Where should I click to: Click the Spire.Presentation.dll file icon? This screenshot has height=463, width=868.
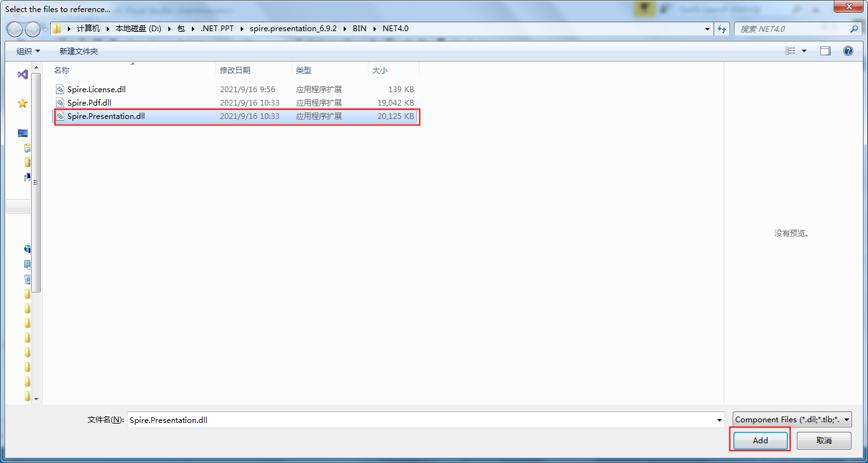[x=60, y=116]
